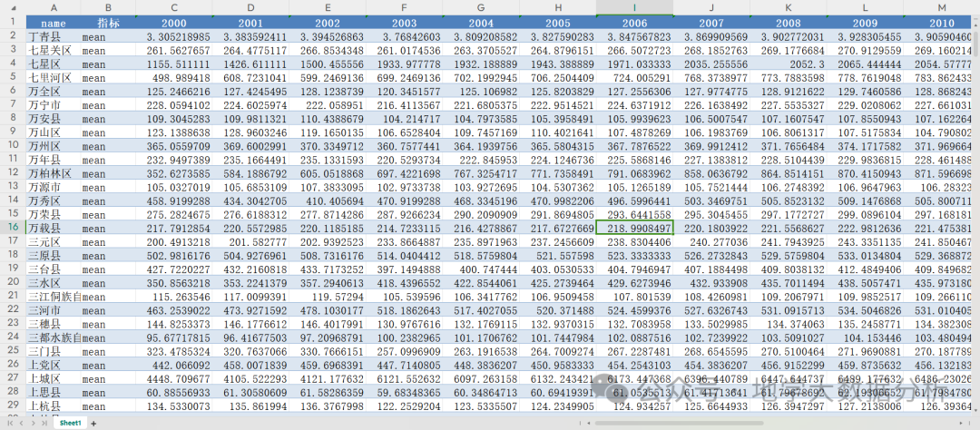This screenshot has height=430, width=980.
Task: Click the '三河市' name cell
Action: pos(54,309)
